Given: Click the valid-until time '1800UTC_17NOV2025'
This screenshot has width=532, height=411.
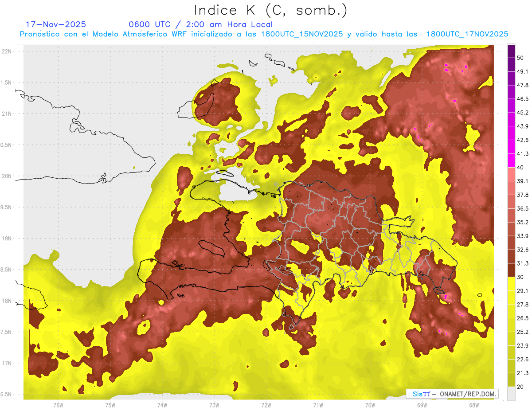Looking at the screenshot, I should 467,34.
